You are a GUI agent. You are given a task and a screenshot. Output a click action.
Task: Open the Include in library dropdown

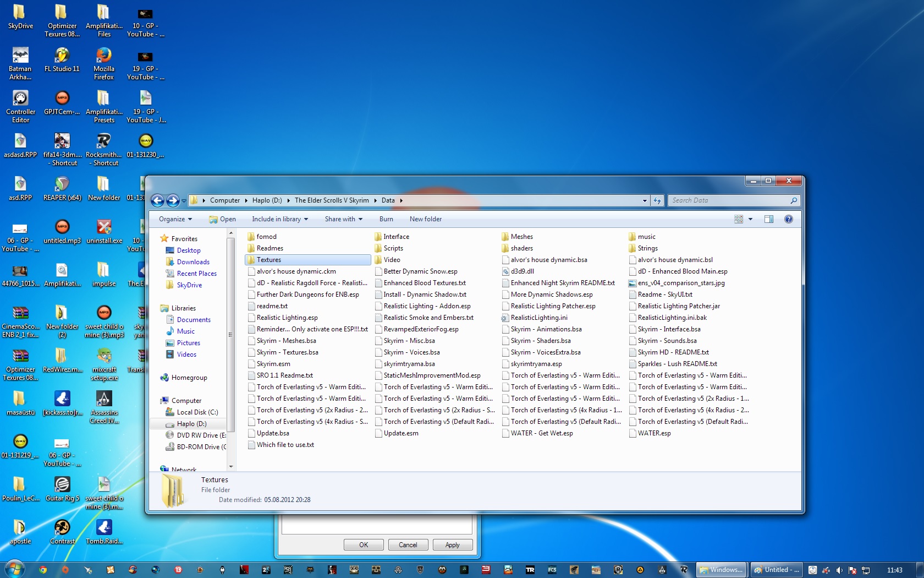(x=280, y=219)
